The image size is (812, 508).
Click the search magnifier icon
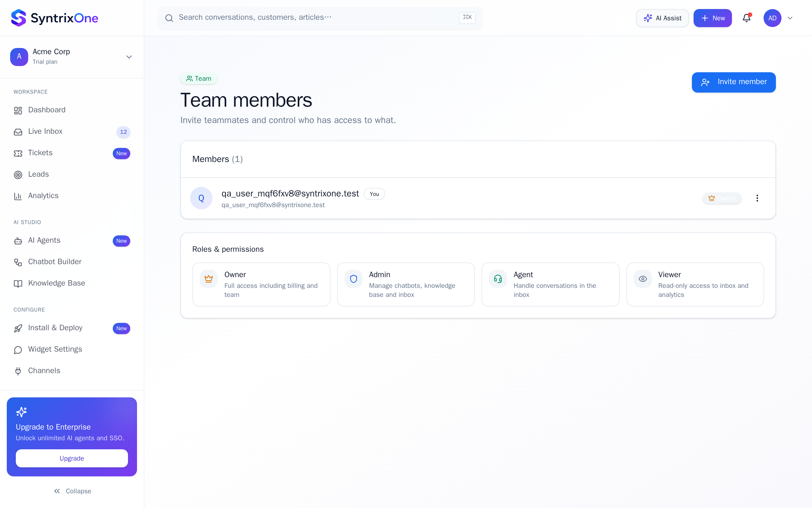point(169,18)
